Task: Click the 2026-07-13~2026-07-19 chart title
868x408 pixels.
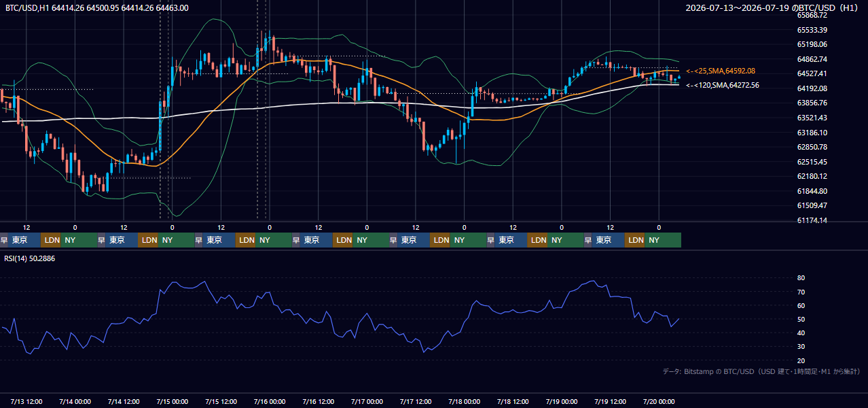Action: (772, 7)
